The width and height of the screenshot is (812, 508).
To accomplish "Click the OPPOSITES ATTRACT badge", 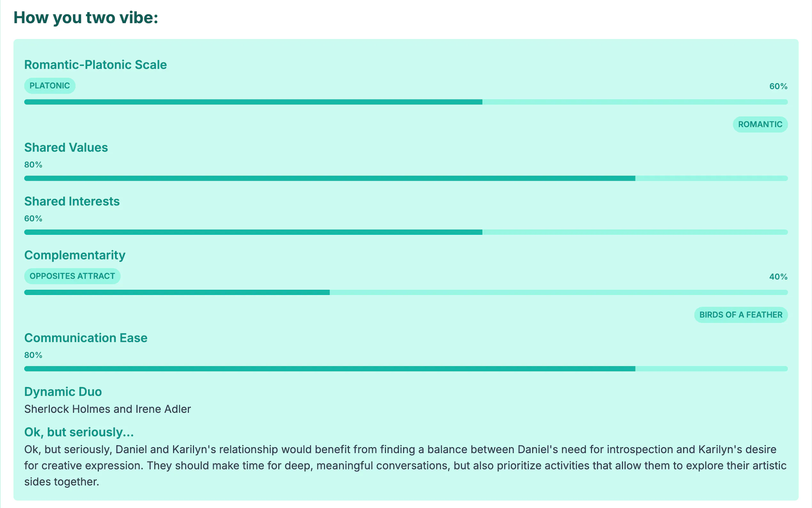I will click(x=72, y=276).
